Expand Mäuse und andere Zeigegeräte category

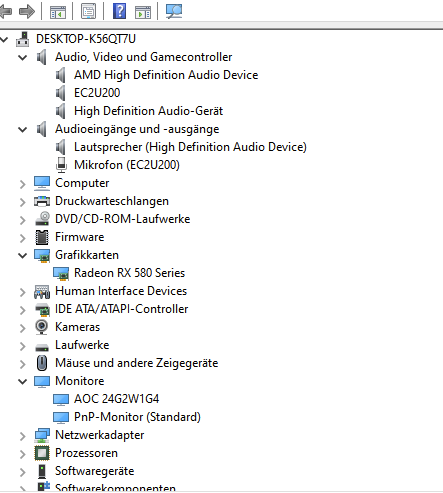click(x=23, y=364)
